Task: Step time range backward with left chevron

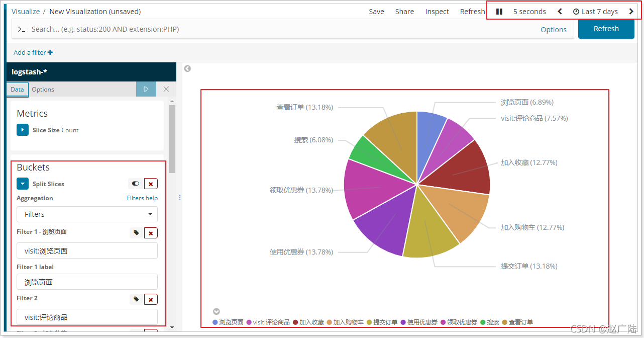Action: pyautogui.click(x=560, y=11)
